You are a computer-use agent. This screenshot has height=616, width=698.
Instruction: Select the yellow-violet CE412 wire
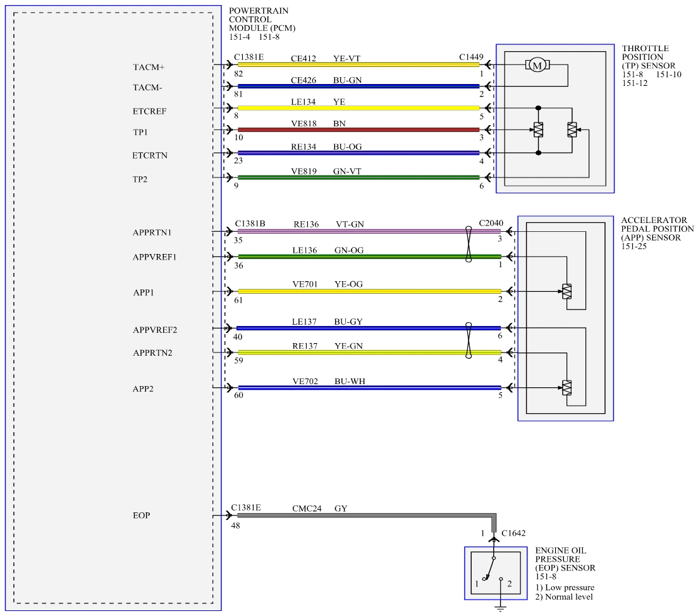(x=358, y=64)
